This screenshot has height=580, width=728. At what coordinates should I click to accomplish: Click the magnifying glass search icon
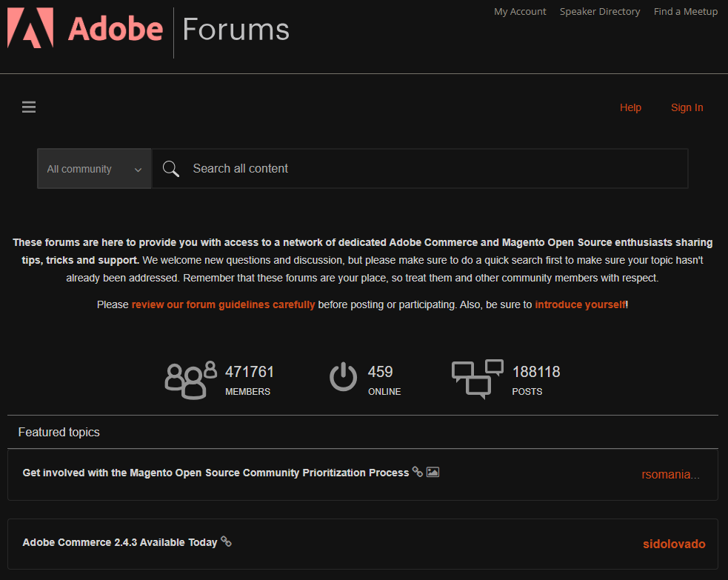pyautogui.click(x=171, y=169)
